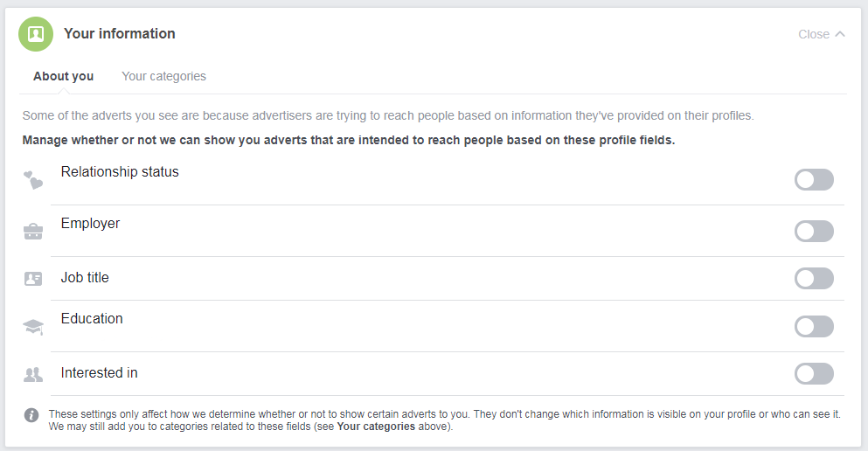Turn on the Employer advert toggle
Screen dimensions: 868x451
(813, 232)
